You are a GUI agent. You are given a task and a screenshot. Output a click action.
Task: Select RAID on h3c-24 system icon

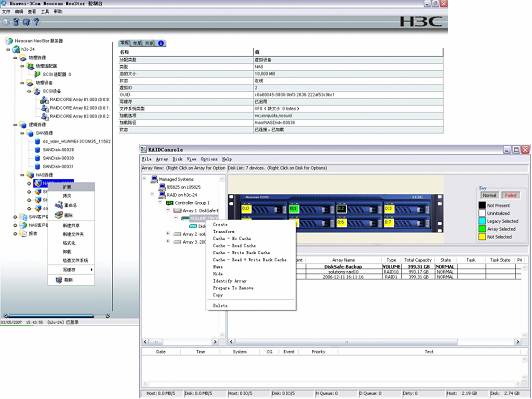click(162, 195)
